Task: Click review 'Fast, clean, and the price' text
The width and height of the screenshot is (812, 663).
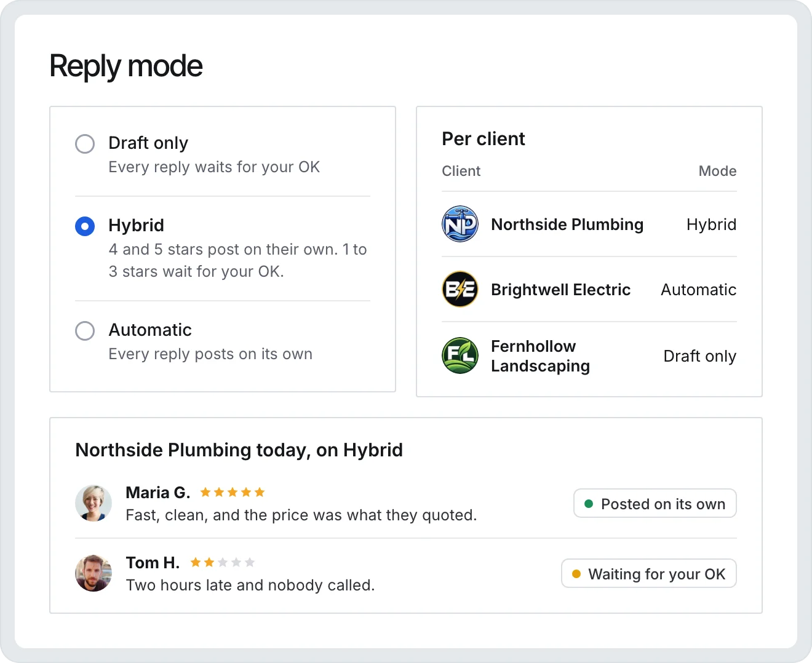Action: point(301,515)
